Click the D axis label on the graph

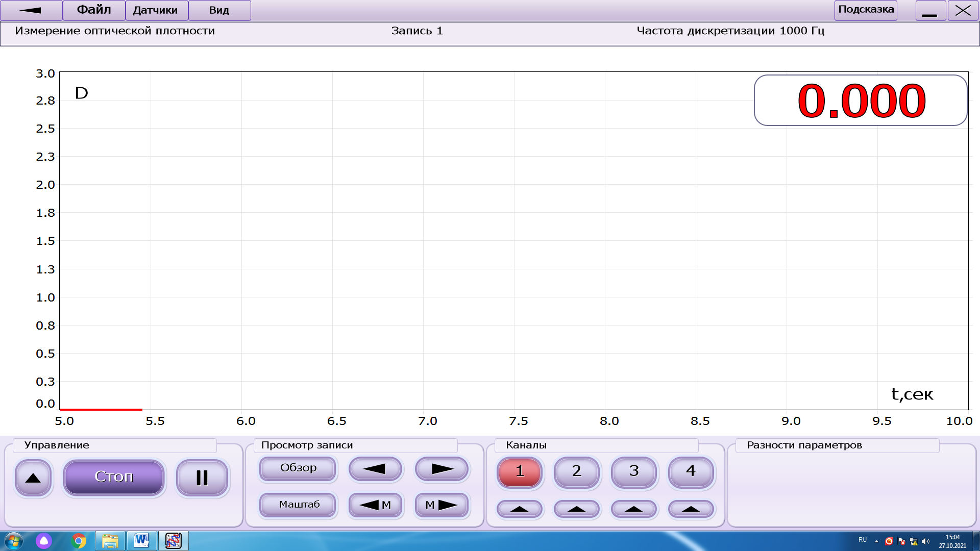(x=82, y=93)
